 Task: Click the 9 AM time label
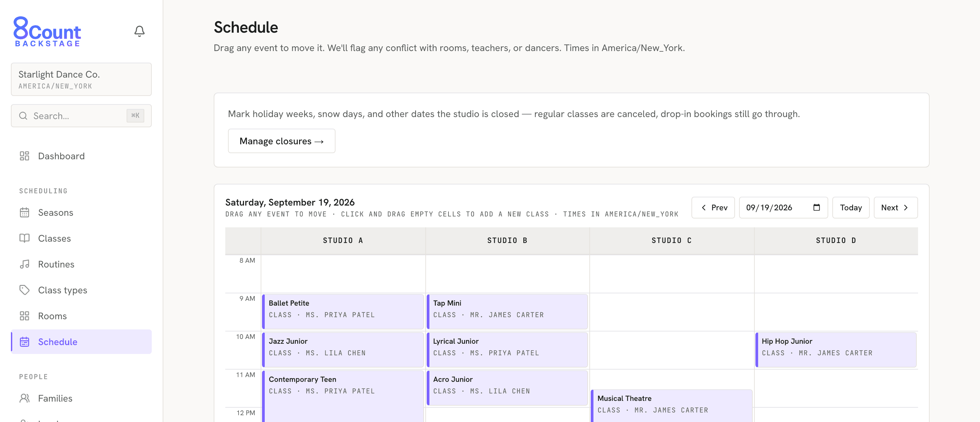tap(247, 298)
